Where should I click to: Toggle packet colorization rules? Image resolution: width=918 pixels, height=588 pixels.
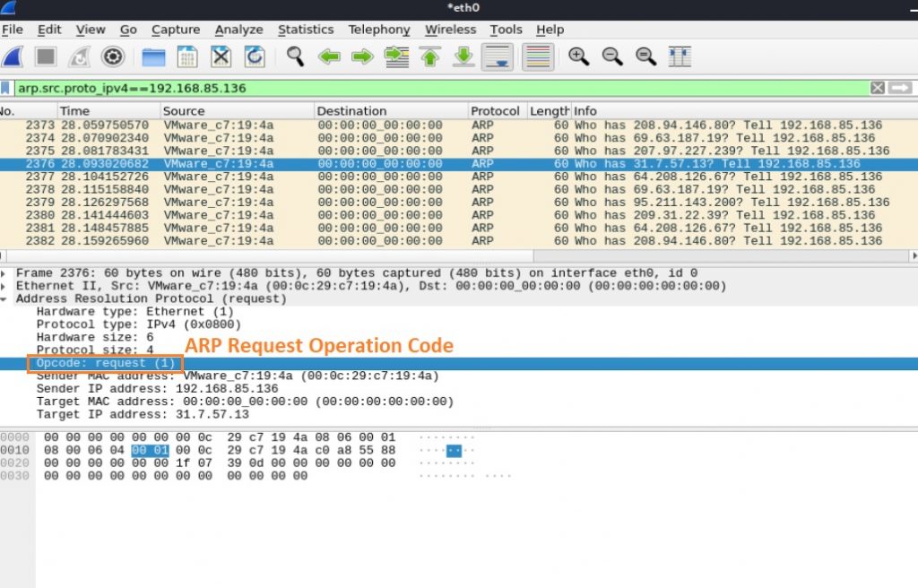point(538,56)
